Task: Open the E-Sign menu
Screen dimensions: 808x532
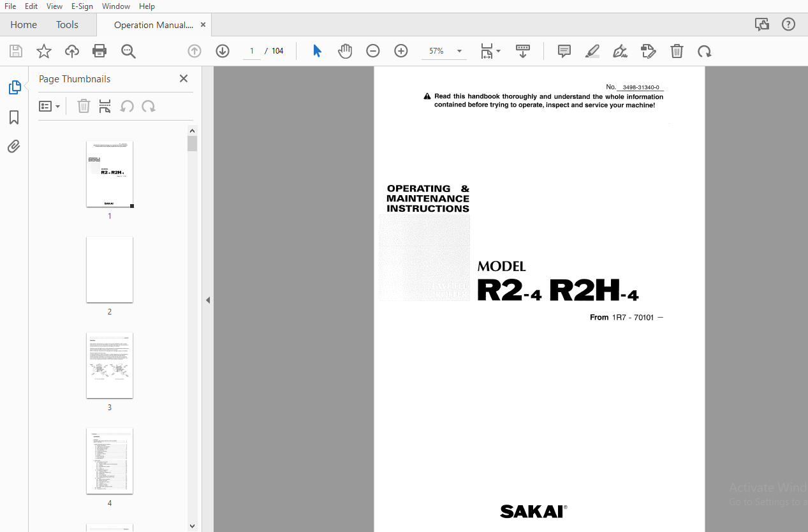Action: (82, 6)
